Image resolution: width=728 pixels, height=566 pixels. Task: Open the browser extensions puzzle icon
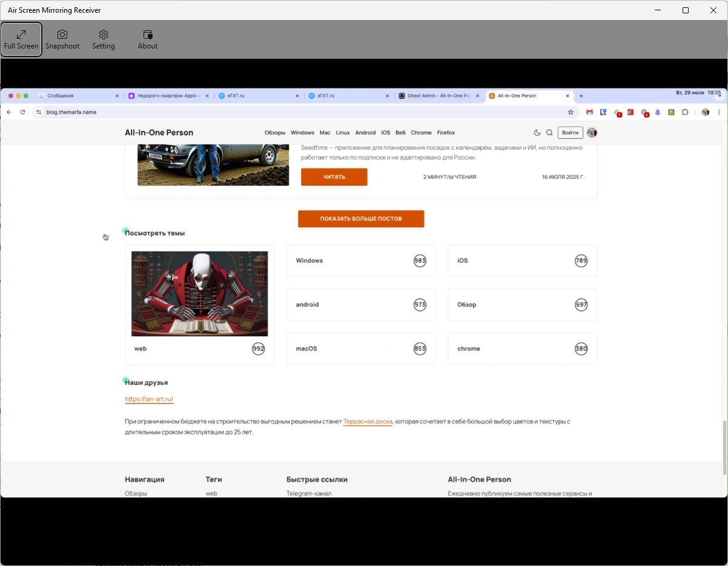click(685, 112)
